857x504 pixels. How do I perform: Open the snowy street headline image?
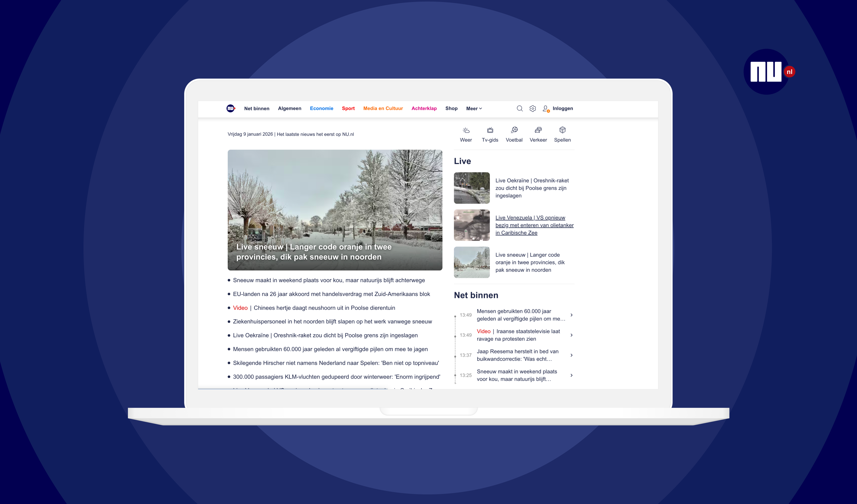click(x=335, y=204)
